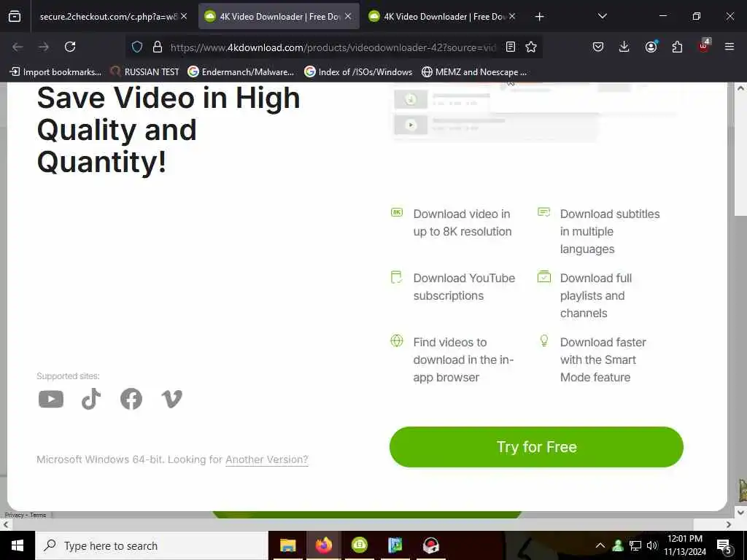Viewport: 747px width, 560px height.
Task: Click the Firefox View icon
Action: [15, 16]
